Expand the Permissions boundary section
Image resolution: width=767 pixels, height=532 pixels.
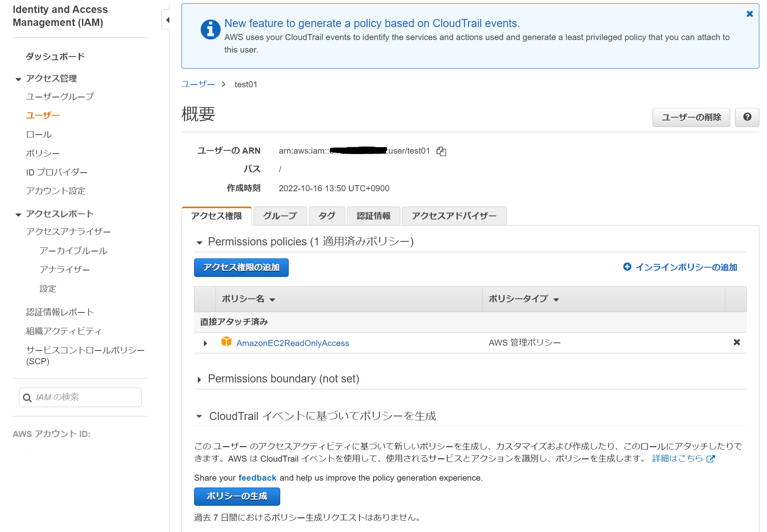click(199, 380)
